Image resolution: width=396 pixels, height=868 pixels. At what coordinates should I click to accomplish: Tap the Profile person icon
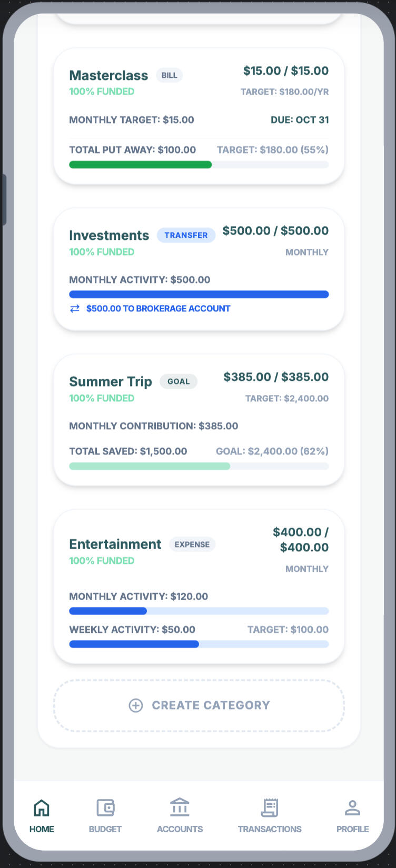pyautogui.click(x=352, y=808)
